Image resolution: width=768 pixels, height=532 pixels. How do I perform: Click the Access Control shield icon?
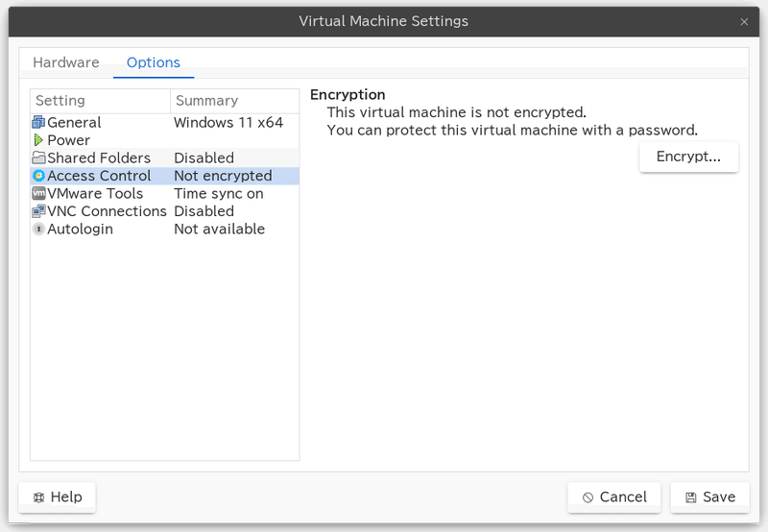coord(38,176)
